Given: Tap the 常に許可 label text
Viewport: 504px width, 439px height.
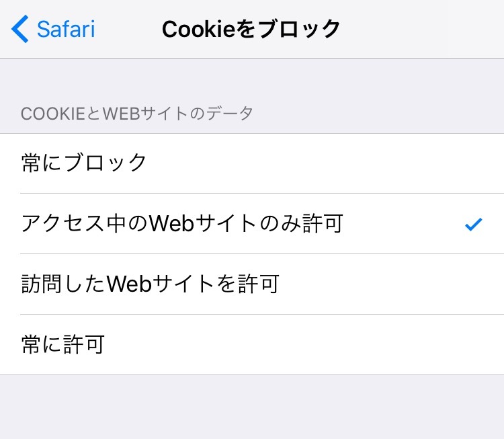Looking at the screenshot, I should pyautogui.click(x=63, y=345).
